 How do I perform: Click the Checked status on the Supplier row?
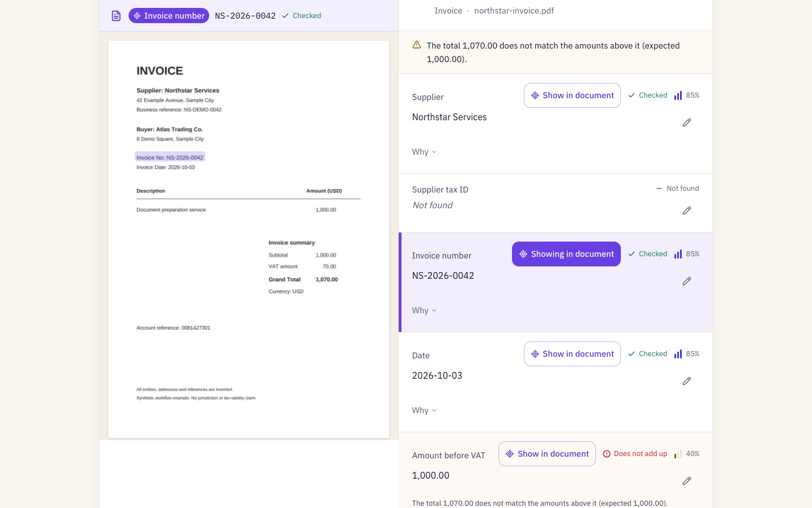tap(647, 95)
